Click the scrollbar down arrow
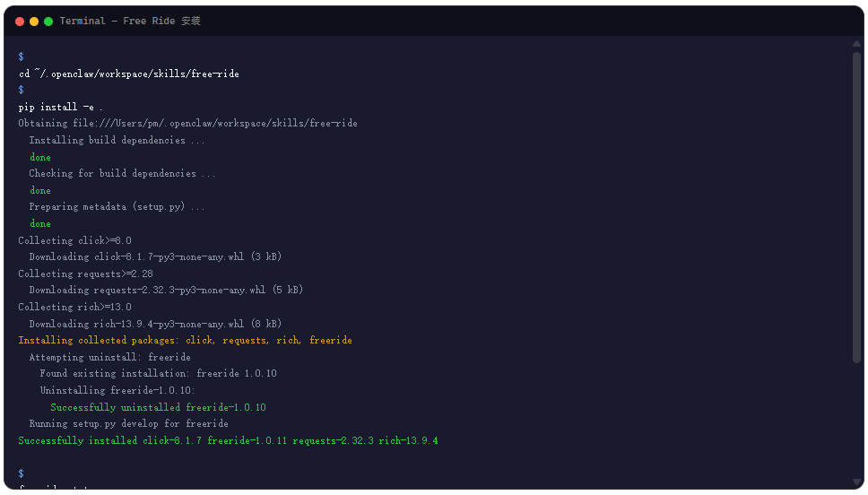This screenshot has width=868, height=495. (x=857, y=482)
